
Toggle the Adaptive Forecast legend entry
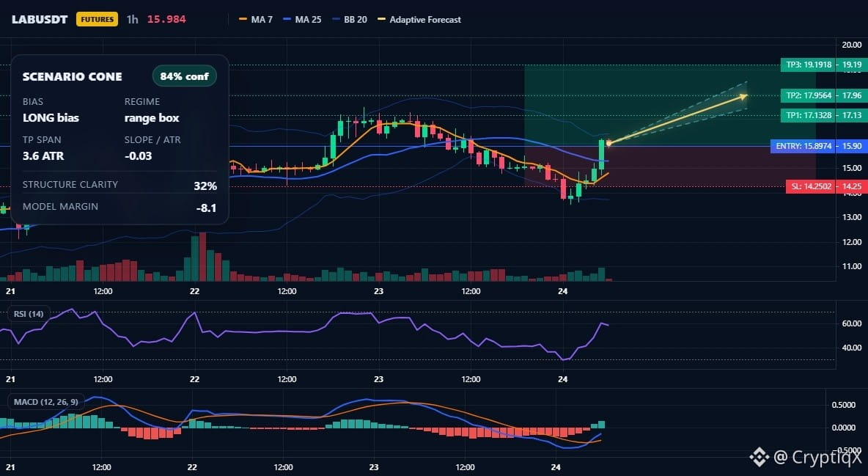[x=419, y=19]
